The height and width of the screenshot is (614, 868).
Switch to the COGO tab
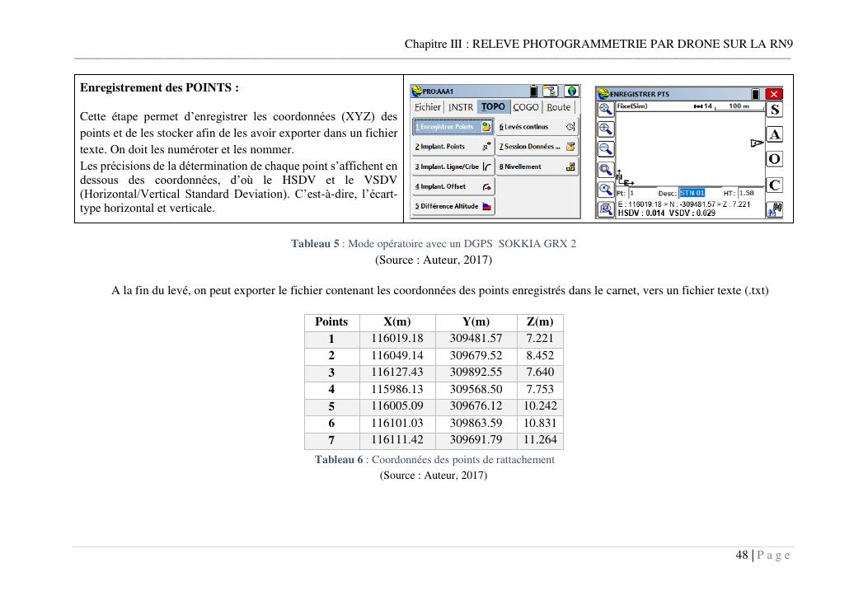click(525, 107)
